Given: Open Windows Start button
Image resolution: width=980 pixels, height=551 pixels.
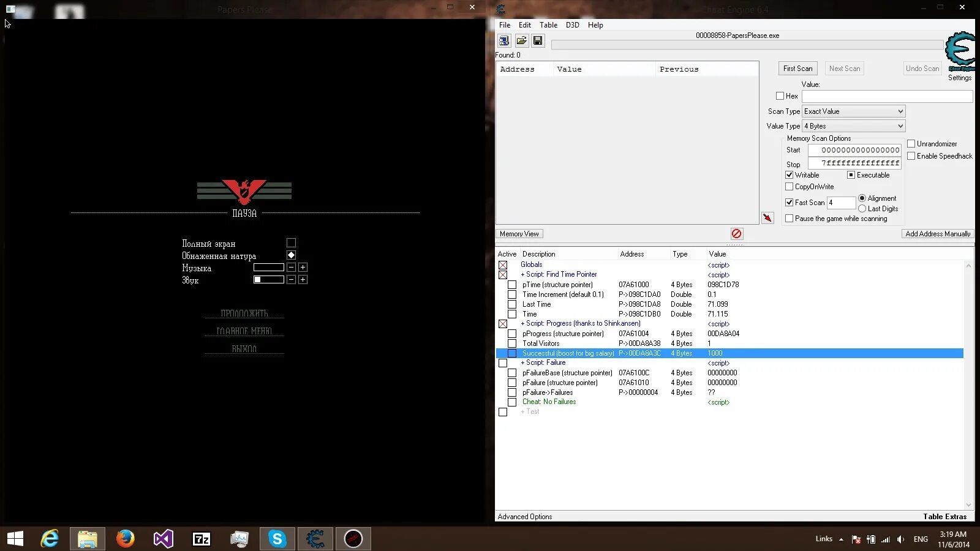Looking at the screenshot, I should coord(15,539).
